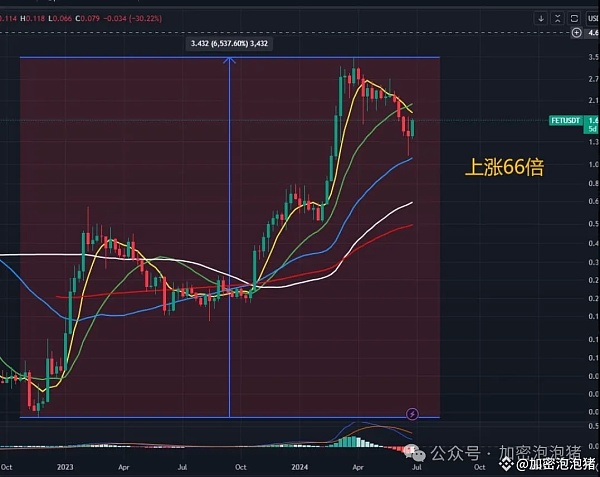
Task: Click the 2024 label on time axis
Action: click(298, 466)
